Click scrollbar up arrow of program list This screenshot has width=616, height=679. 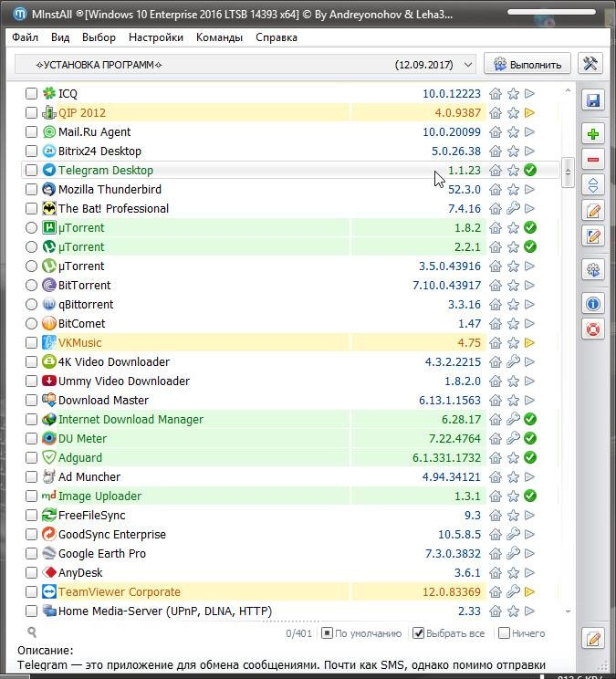[x=568, y=90]
